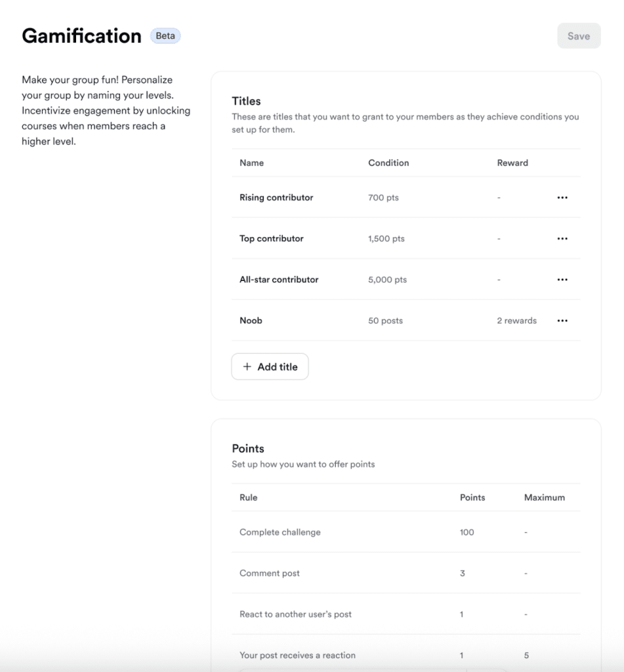Open options menu for Noob title
The height and width of the screenshot is (672, 624).
[562, 320]
